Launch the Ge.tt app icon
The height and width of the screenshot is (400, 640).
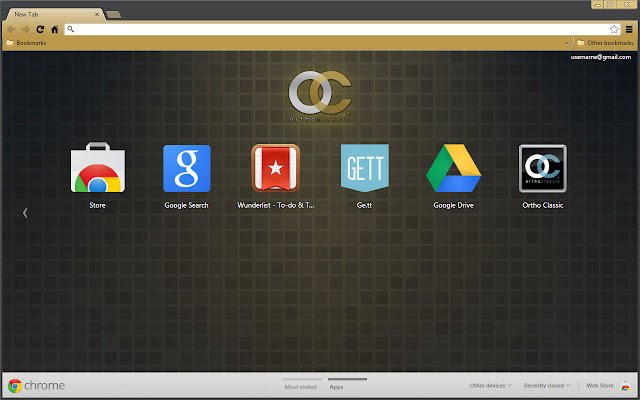pos(364,168)
